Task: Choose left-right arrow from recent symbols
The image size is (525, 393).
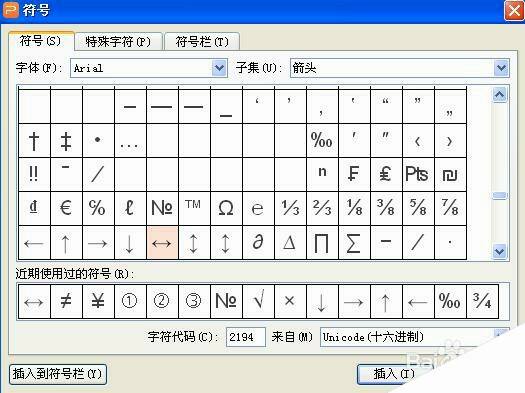Action: point(34,301)
